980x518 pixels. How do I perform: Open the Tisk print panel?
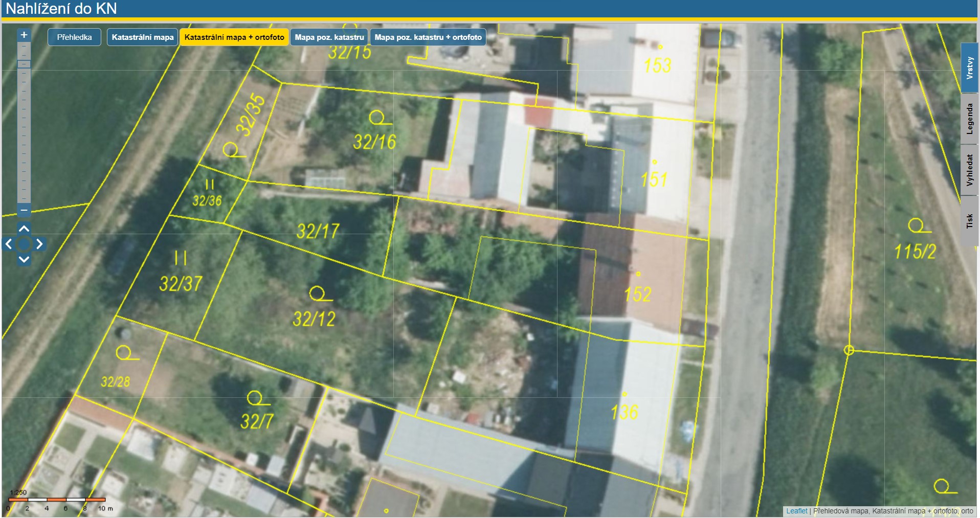click(969, 221)
